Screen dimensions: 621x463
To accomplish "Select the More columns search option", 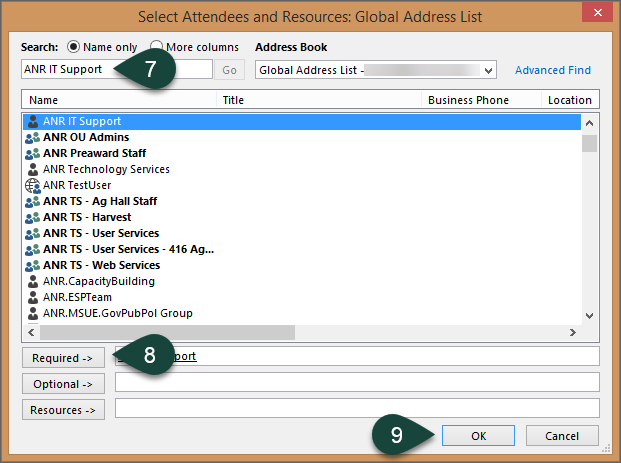I will tap(157, 47).
